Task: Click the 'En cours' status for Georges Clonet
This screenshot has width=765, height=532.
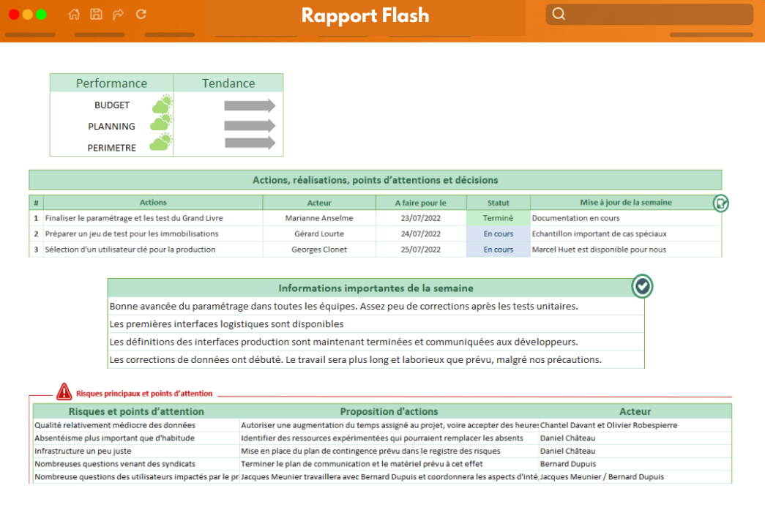Action: pos(498,250)
